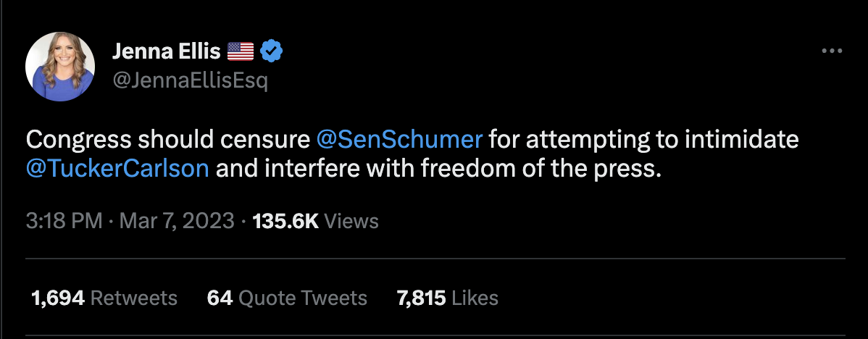Click the Jenna Ellis display name
Image resolution: width=868 pixels, height=339 pixels.
[166, 51]
